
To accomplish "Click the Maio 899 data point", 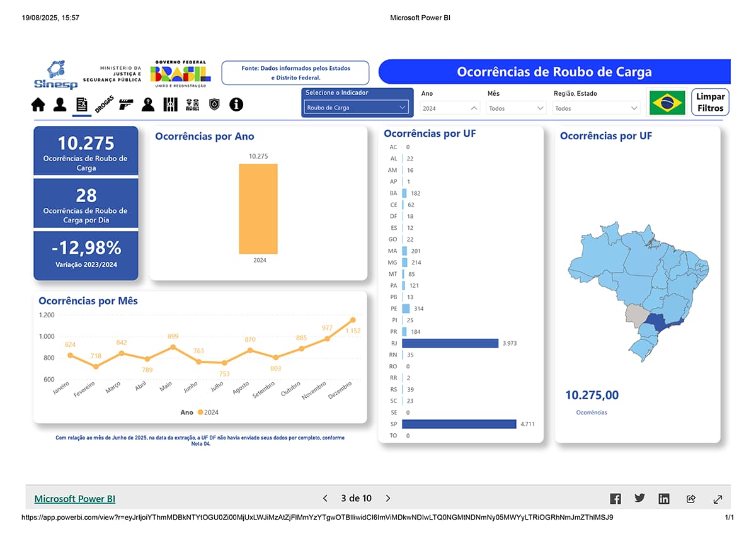I will (x=173, y=347).
